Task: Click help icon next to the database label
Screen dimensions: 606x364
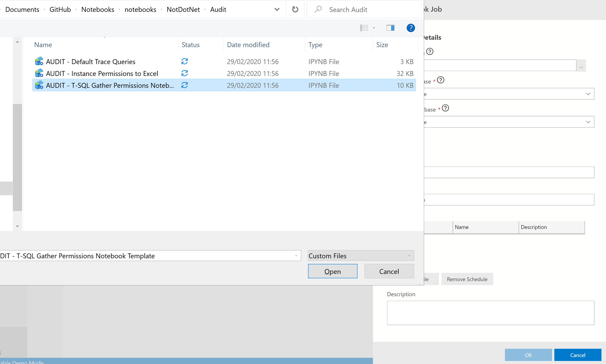Action: click(x=445, y=108)
